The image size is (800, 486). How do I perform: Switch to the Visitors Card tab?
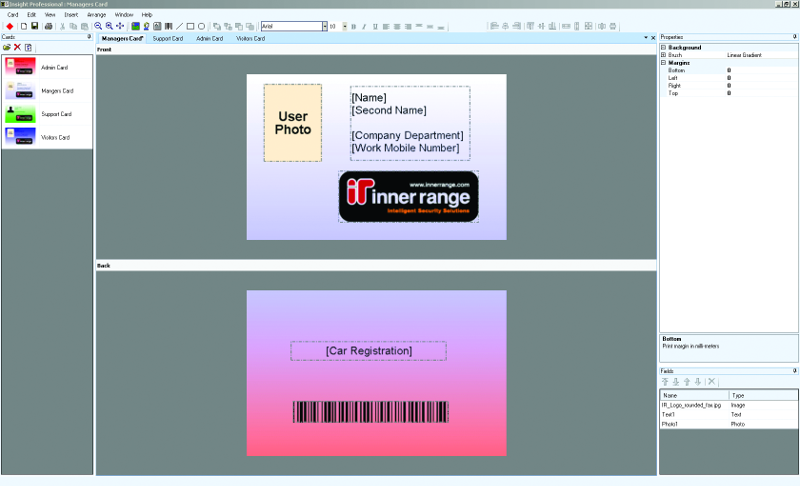(x=250, y=38)
